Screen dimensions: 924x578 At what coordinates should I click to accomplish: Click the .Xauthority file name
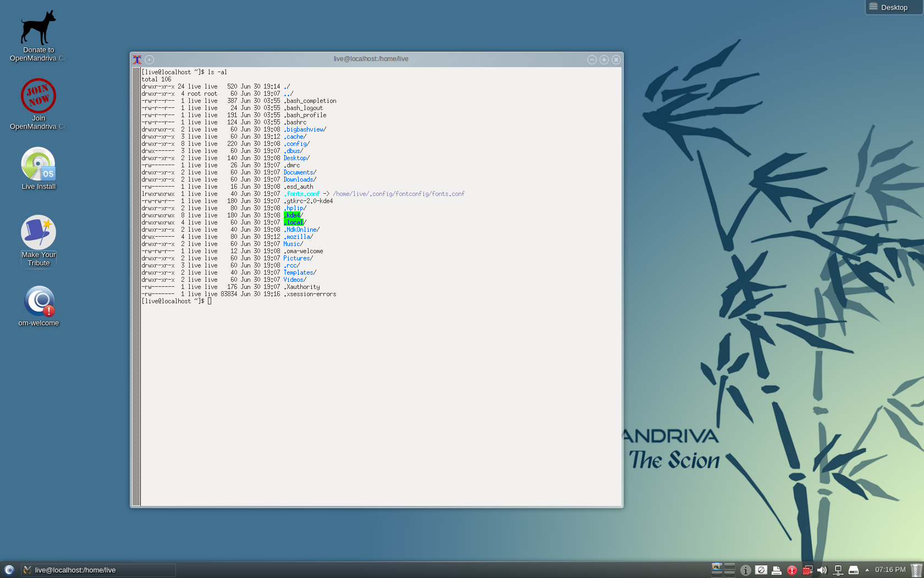pos(302,287)
